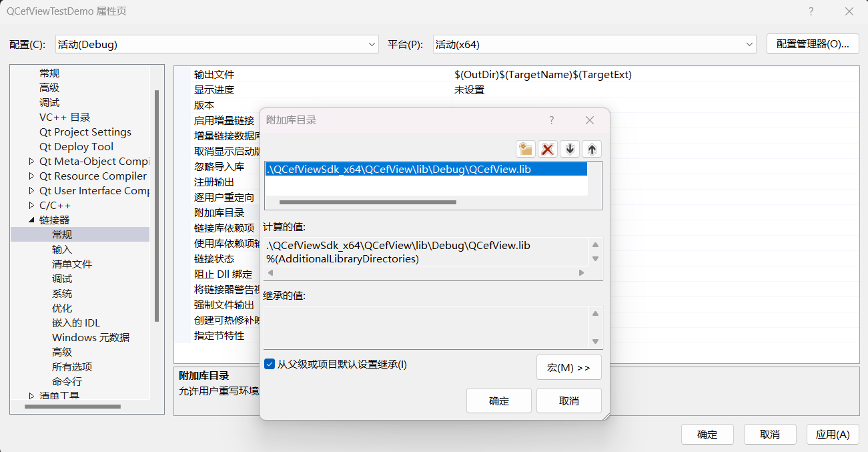
Task: Confirm 附加库目录 dialog with 确定
Action: point(499,401)
